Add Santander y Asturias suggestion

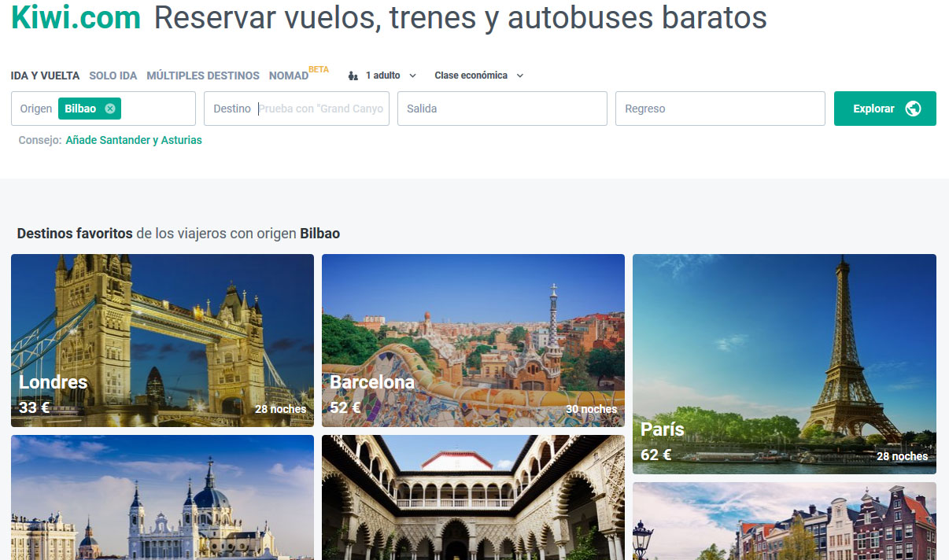tap(134, 140)
